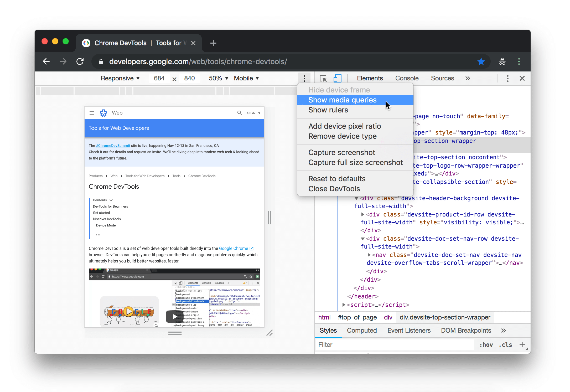Expand the Contents chevron on the page
The image size is (570, 392).
coord(111,200)
